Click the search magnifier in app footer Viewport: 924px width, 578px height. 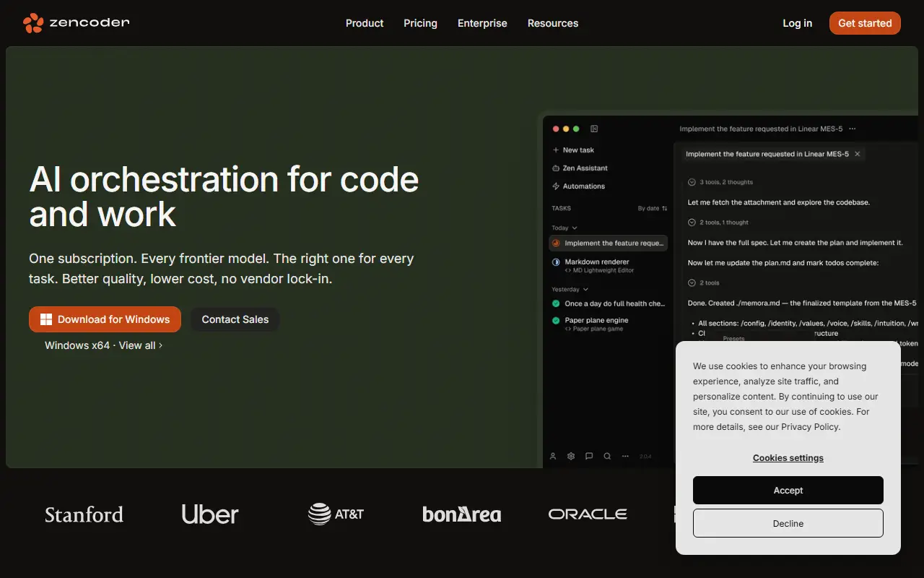pos(607,457)
